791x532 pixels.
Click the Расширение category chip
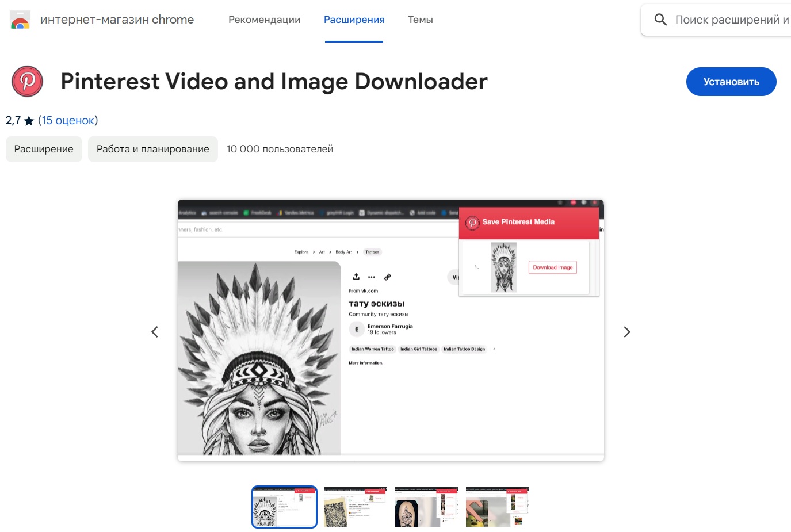click(x=44, y=149)
